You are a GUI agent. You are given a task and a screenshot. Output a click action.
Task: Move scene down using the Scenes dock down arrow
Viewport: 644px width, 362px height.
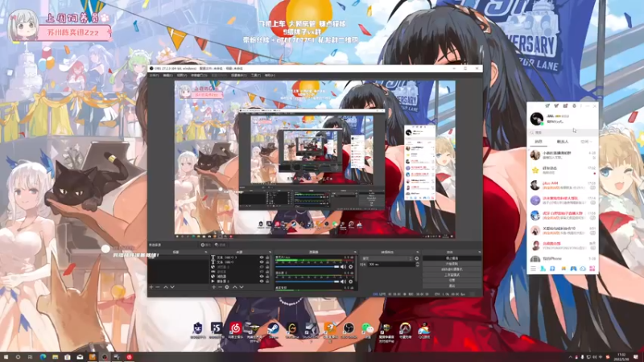[172, 287]
